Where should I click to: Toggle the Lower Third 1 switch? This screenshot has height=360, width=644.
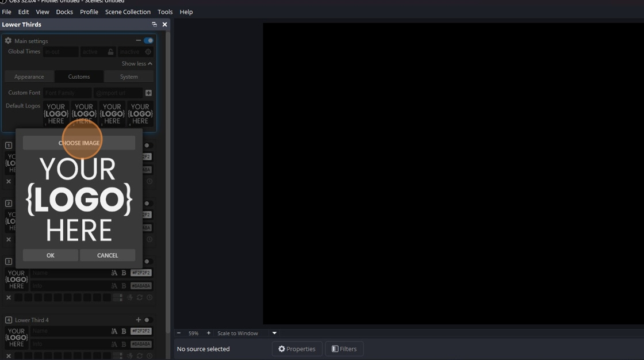coord(148,145)
